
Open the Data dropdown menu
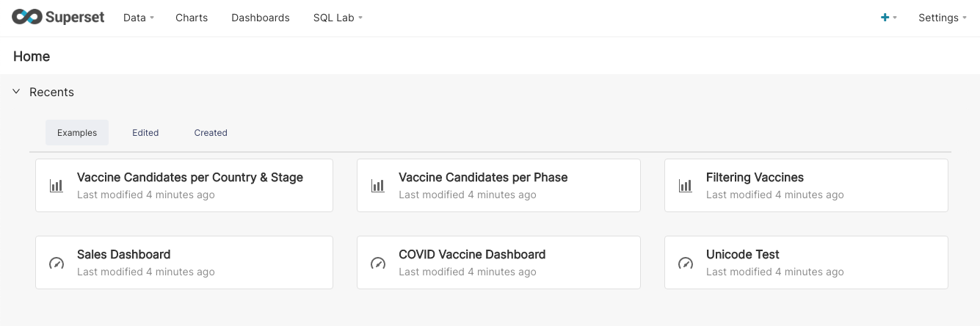click(x=138, y=18)
